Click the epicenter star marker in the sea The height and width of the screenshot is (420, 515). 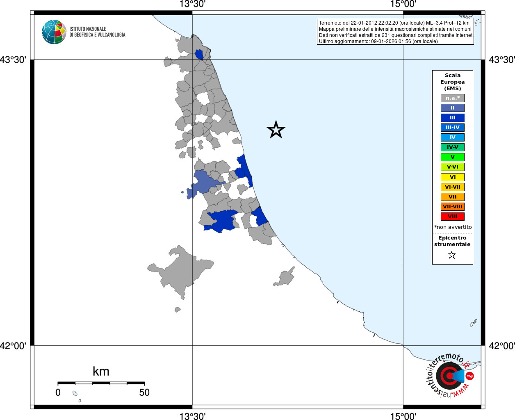pos(276,130)
